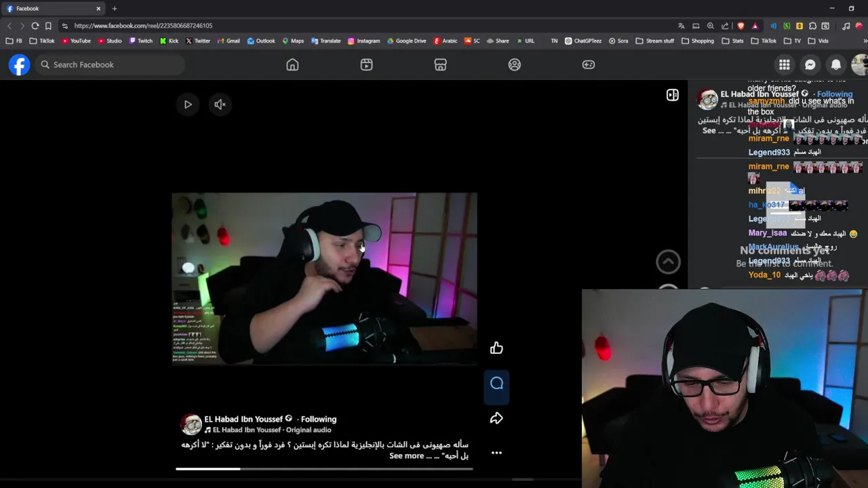Expand the Vids bookmarks folder
868x488 pixels.
818,41
